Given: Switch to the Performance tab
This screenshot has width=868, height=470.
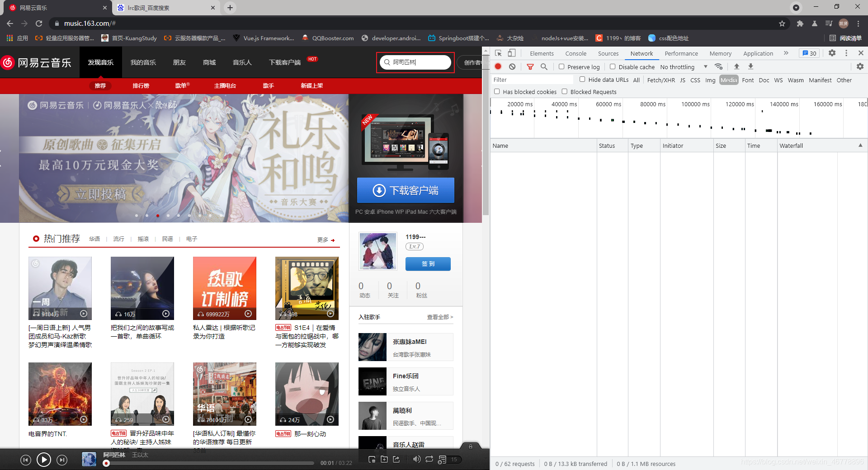Looking at the screenshot, I should (681, 53).
